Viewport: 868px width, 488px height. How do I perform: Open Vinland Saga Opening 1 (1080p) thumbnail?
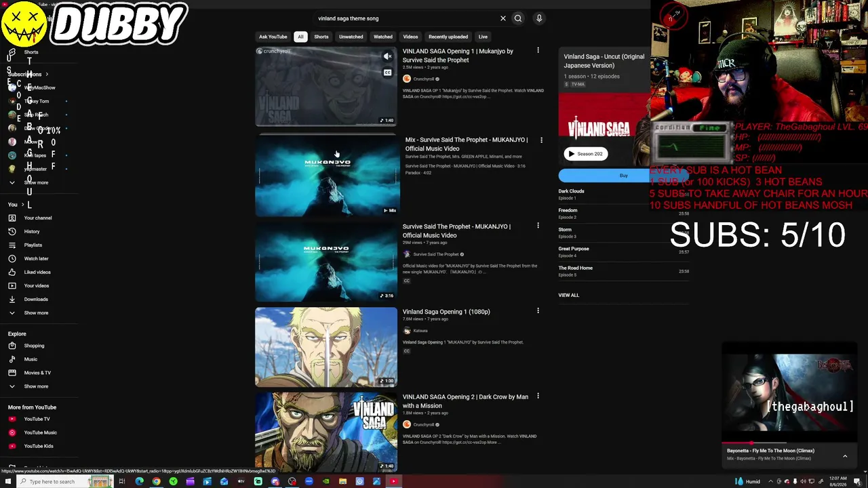[x=326, y=347]
